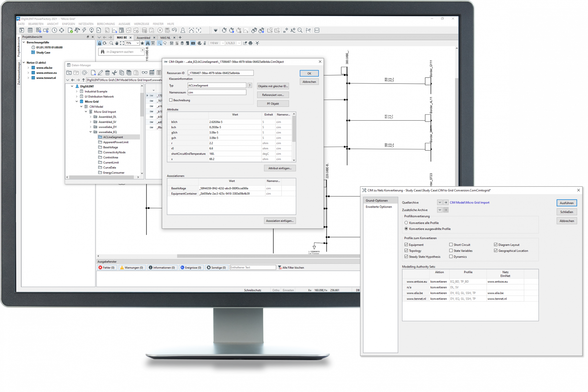Click the Enthaltener Text filter field

253,267
